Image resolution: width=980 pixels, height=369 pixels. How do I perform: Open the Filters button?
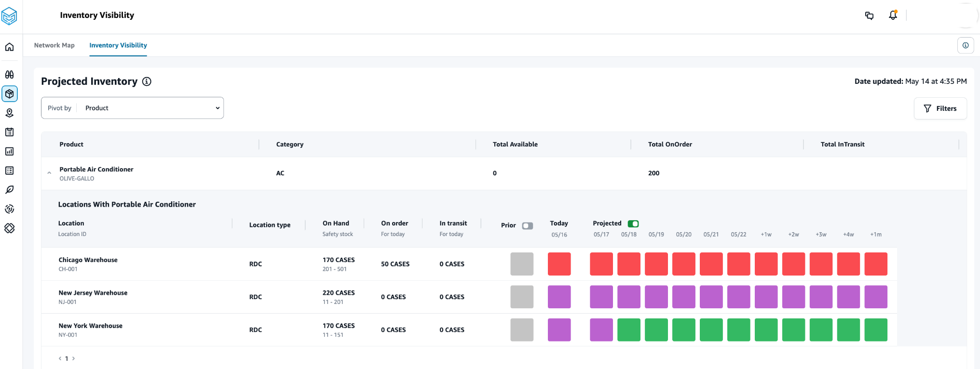pyautogui.click(x=939, y=108)
